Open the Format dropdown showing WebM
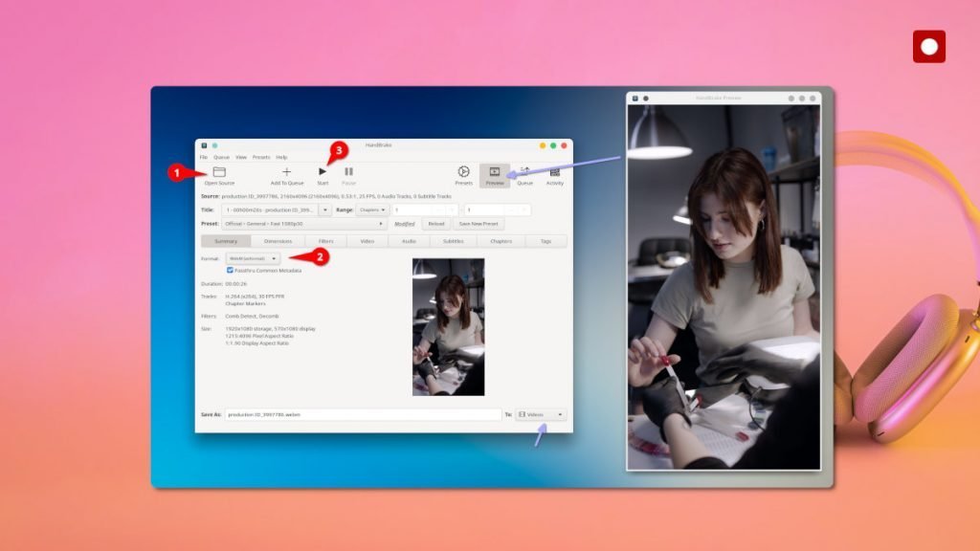 (254, 257)
